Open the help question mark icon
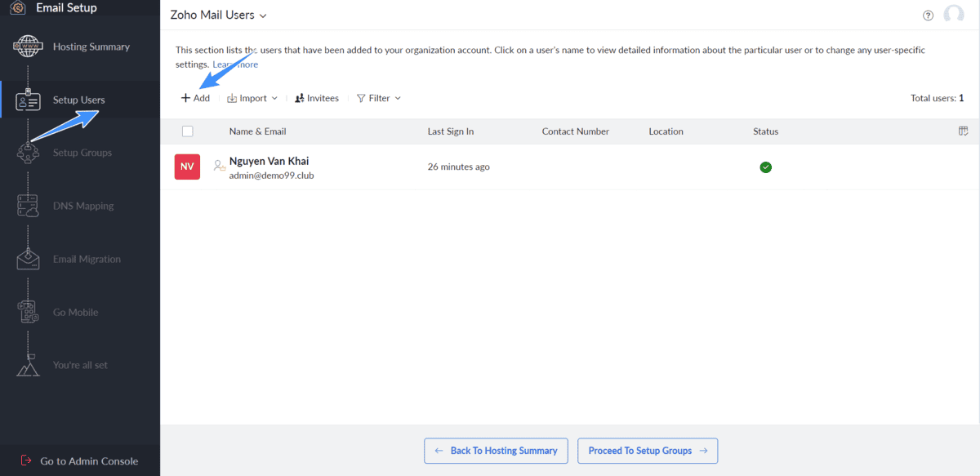 tap(928, 16)
